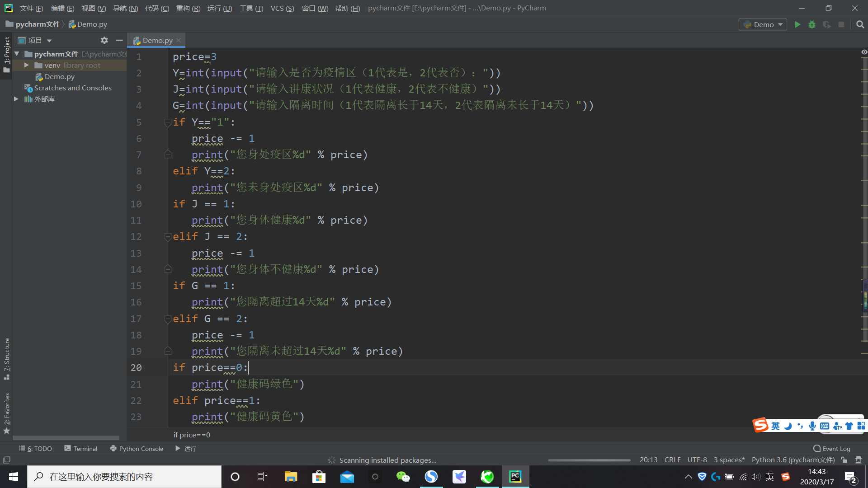Click the stop process square icon
Screen dimensions: 868x488
[x=841, y=24]
